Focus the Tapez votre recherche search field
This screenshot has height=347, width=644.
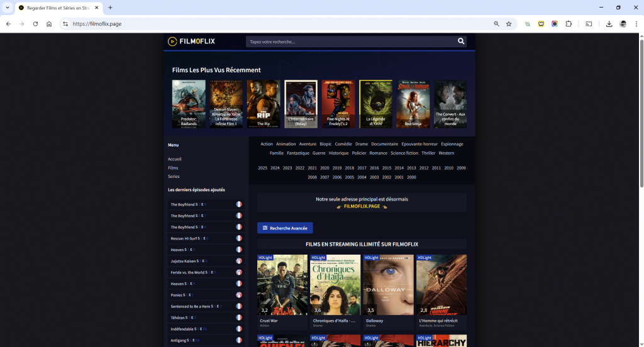pyautogui.click(x=351, y=41)
